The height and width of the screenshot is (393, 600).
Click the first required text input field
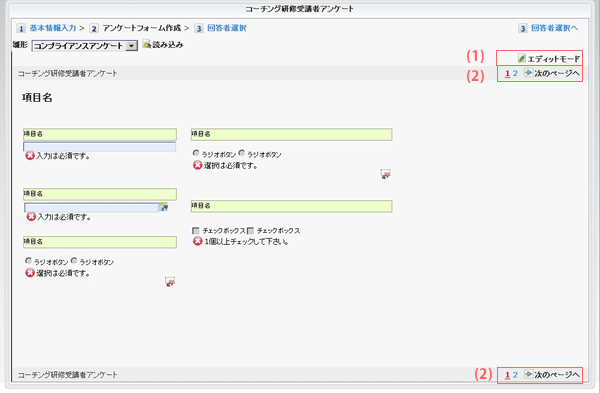pyautogui.click(x=99, y=147)
